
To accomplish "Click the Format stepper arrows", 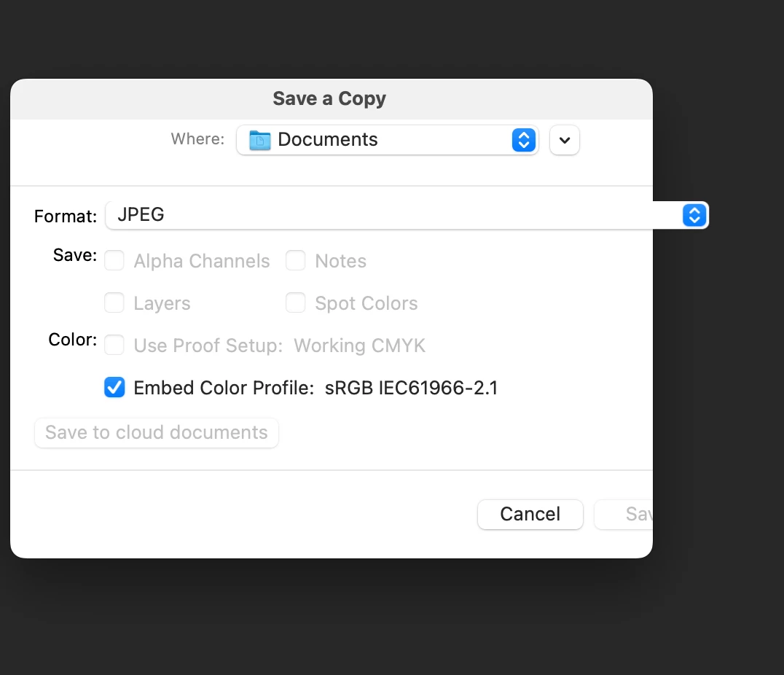I will tap(694, 216).
